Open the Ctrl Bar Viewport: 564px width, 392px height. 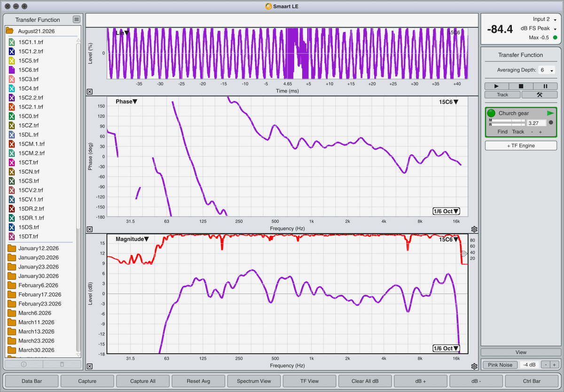(532, 381)
